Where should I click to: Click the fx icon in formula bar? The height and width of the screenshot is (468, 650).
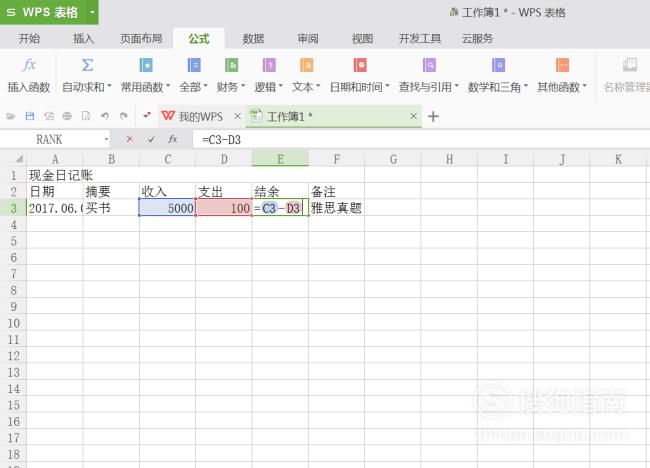[x=173, y=139]
